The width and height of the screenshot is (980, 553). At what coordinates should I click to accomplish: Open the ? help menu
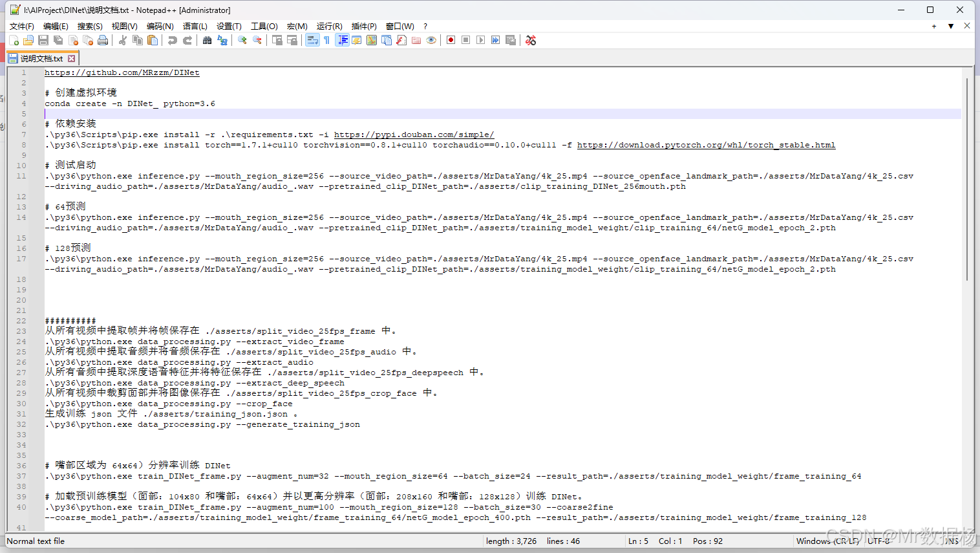click(425, 26)
